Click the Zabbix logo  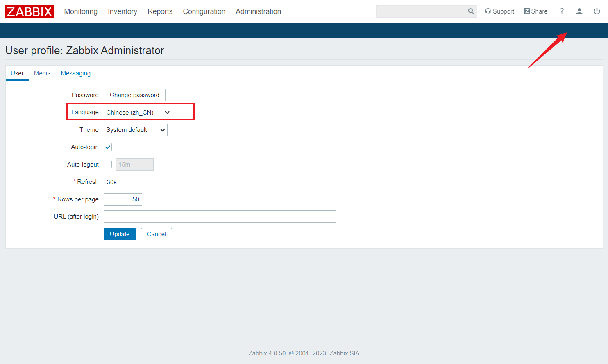(x=29, y=11)
